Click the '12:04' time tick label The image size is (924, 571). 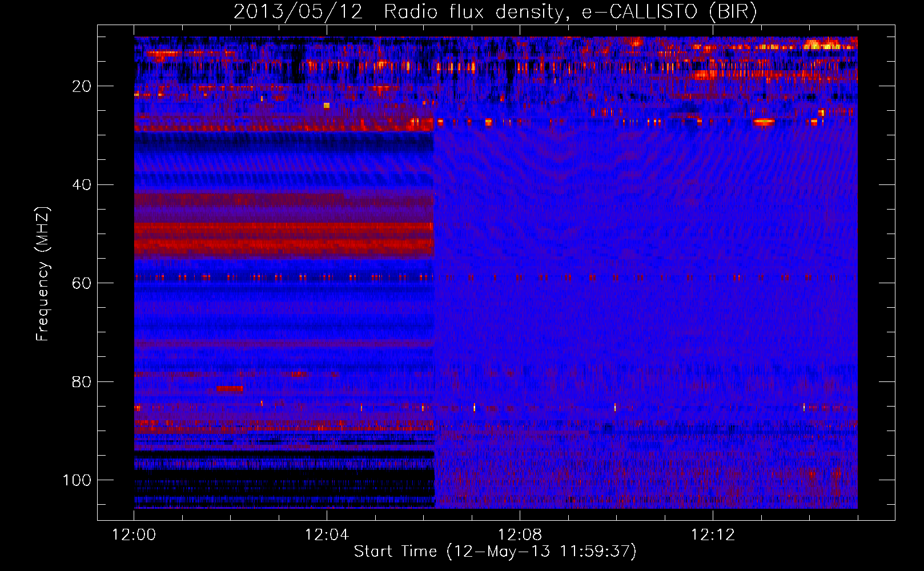327,535
